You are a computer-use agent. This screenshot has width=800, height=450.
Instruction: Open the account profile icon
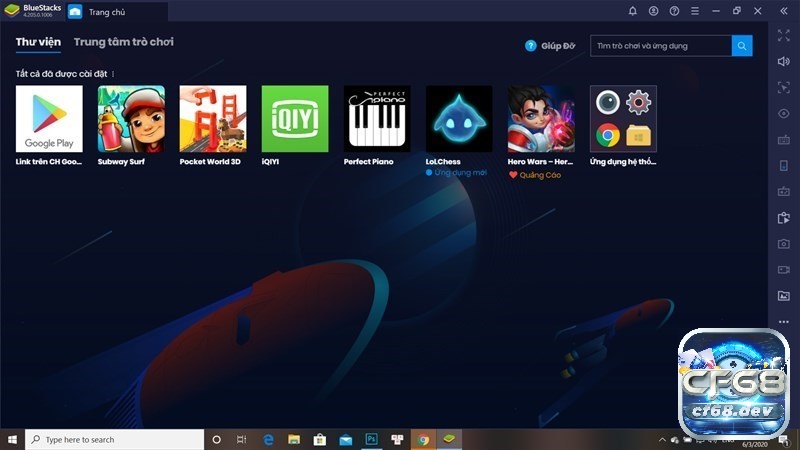tap(654, 11)
